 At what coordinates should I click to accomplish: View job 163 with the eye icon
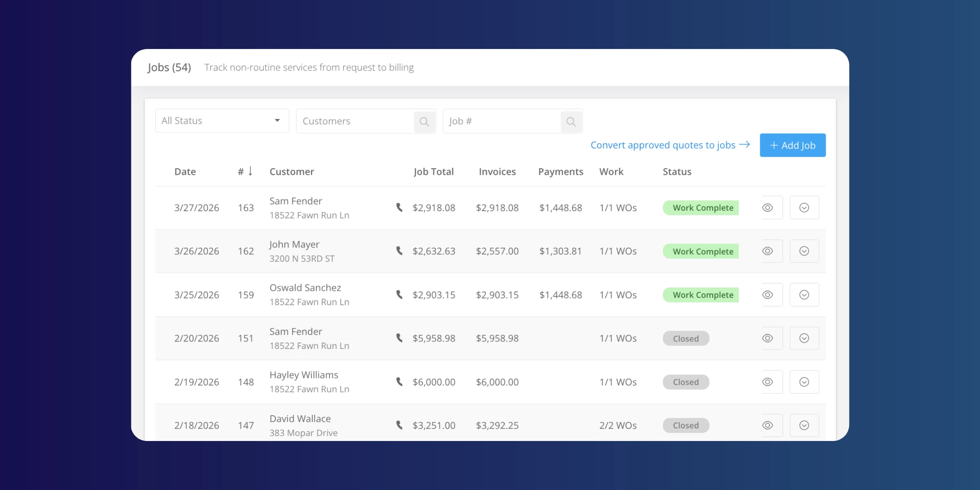click(x=768, y=207)
